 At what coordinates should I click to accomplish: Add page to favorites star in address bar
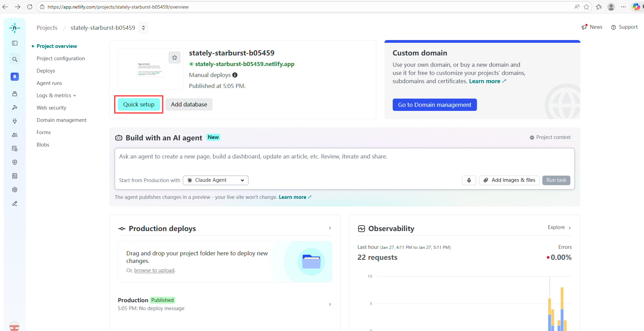(x=586, y=7)
